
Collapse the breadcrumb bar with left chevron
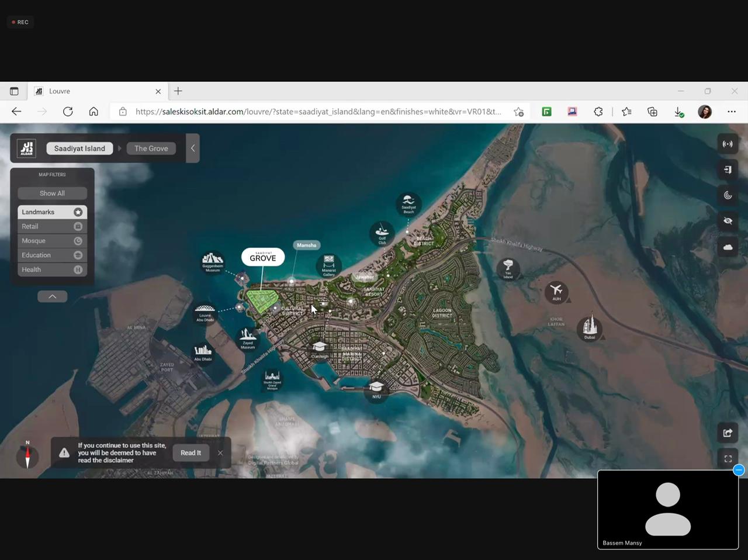(x=193, y=148)
